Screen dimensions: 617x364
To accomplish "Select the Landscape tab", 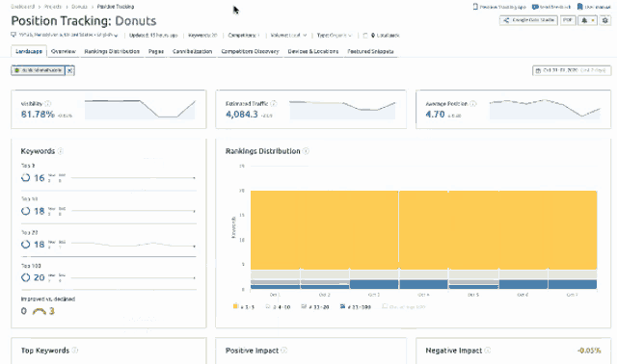I will coord(29,51).
